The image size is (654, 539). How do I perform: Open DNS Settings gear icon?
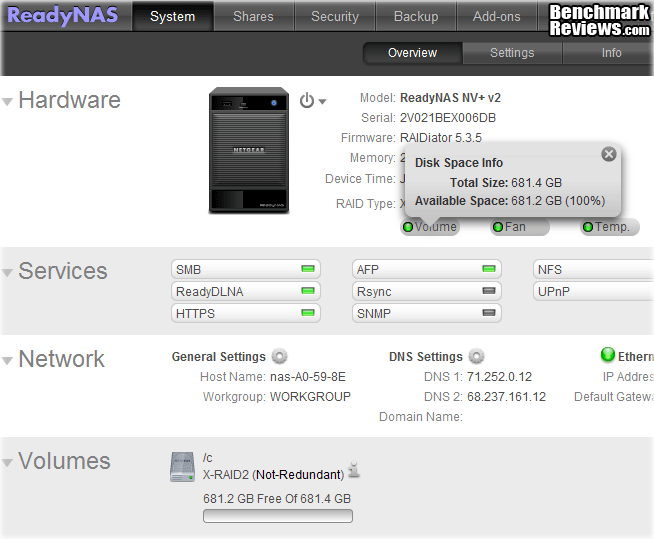[476, 357]
